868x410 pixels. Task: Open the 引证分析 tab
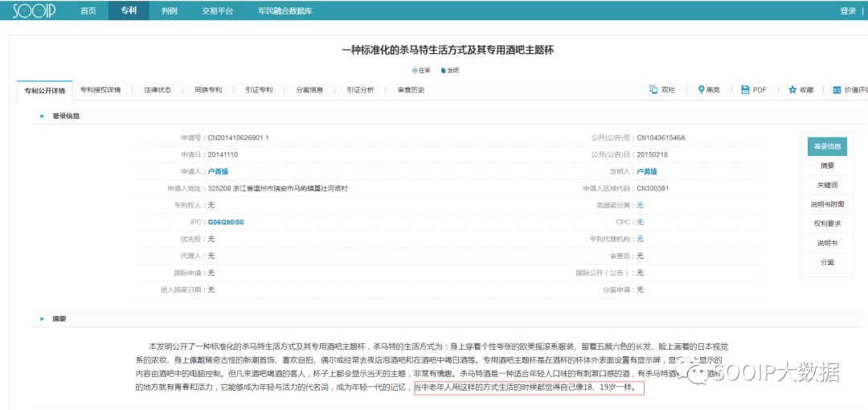(360, 90)
